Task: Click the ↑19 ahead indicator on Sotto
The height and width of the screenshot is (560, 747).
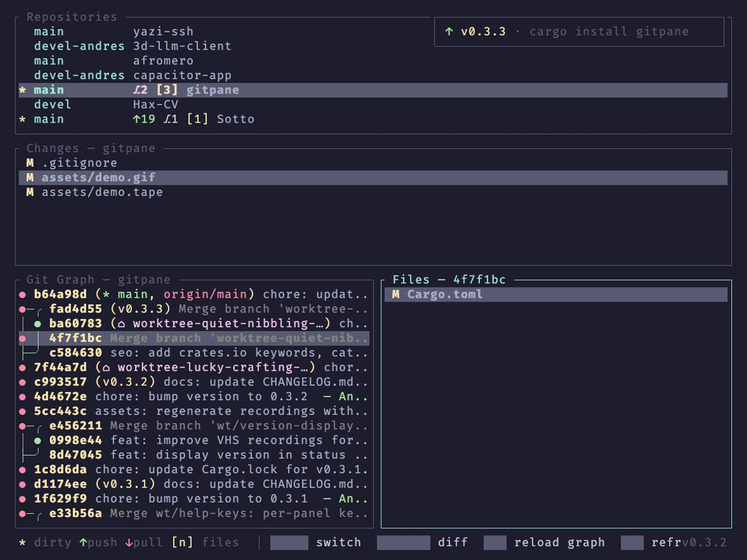Action: [x=144, y=119]
